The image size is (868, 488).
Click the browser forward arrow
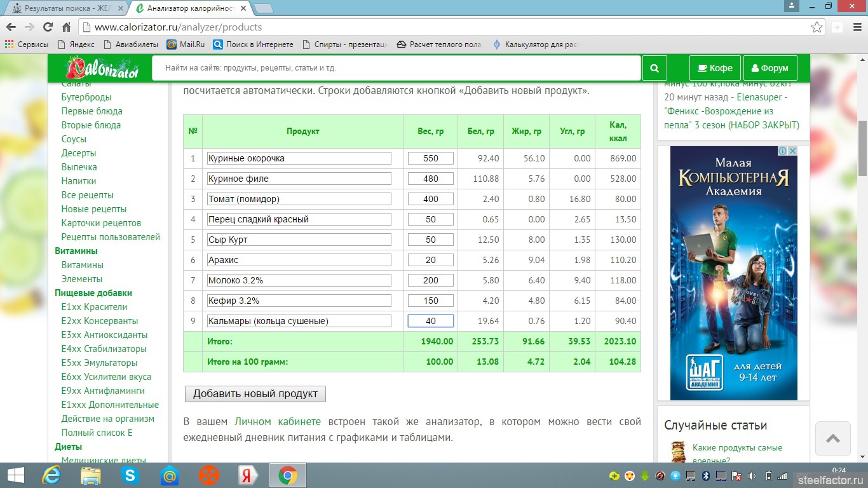29,27
